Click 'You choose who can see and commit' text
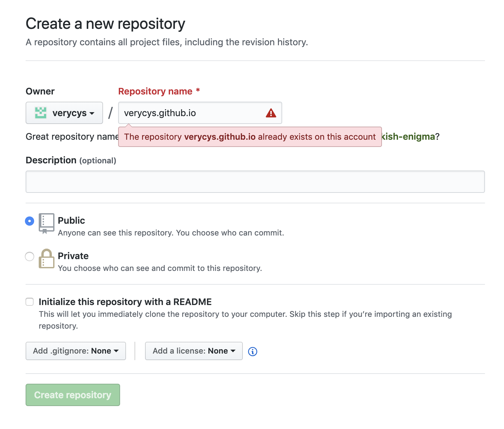The image size is (504, 429). tap(160, 268)
